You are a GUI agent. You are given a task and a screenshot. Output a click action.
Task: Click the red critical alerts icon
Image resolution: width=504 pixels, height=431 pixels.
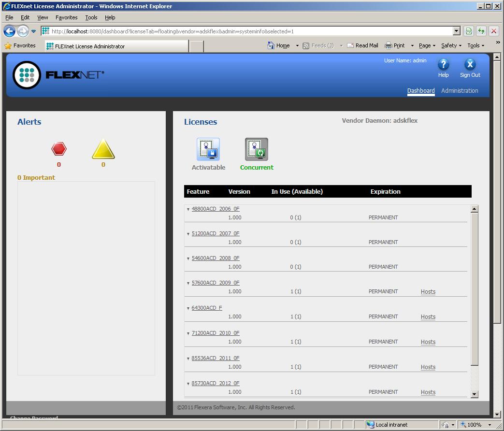pyautogui.click(x=59, y=149)
